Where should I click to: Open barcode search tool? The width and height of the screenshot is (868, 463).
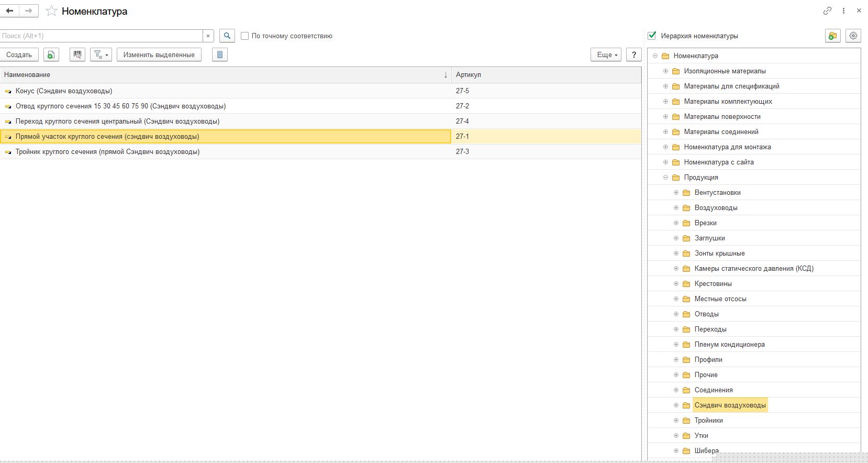point(77,54)
